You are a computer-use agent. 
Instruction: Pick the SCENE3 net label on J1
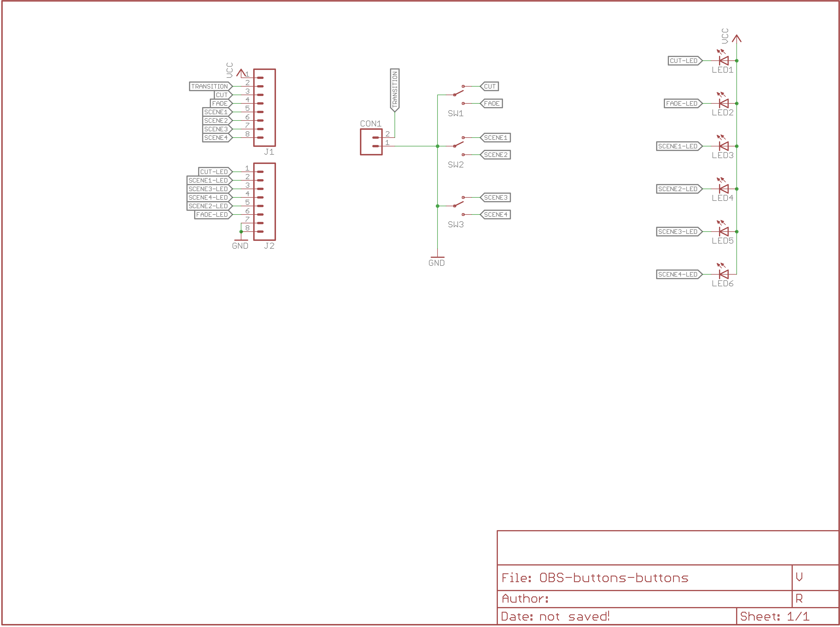coord(218,129)
